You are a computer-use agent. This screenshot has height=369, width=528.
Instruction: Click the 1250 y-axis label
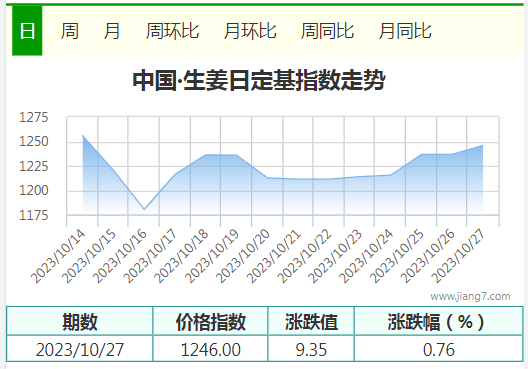(x=34, y=142)
